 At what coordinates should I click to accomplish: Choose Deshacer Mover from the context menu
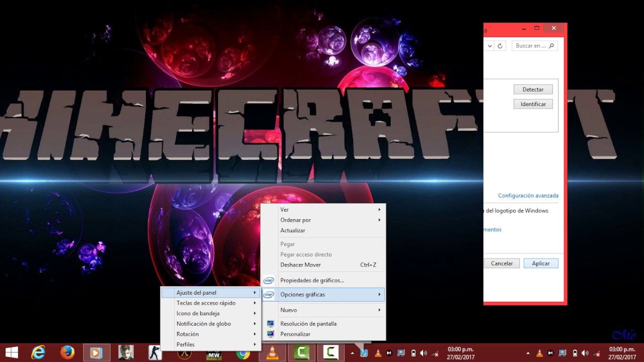coord(323,265)
